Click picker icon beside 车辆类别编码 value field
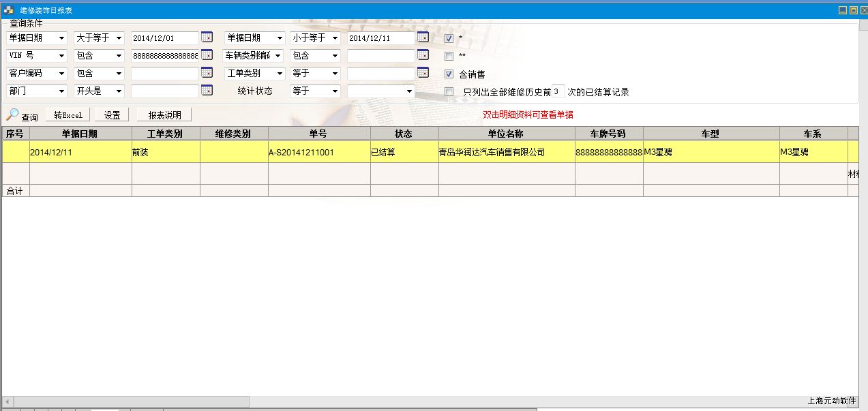This screenshot has width=868, height=411. [x=423, y=55]
